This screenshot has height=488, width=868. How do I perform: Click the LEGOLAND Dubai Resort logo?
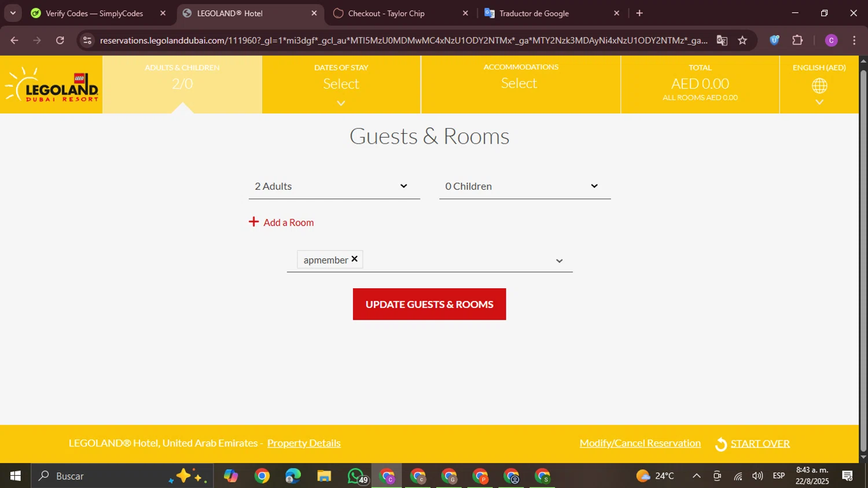pos(52,85)
